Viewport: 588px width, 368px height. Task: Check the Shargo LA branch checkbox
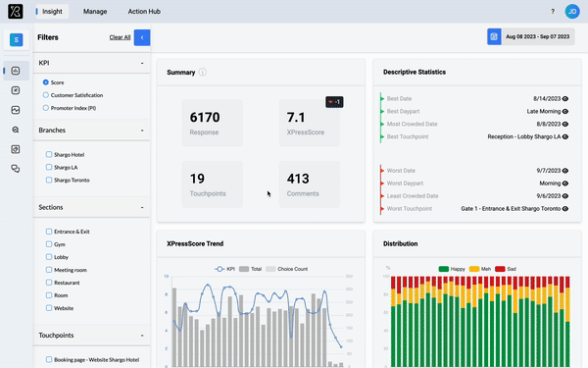49,167
